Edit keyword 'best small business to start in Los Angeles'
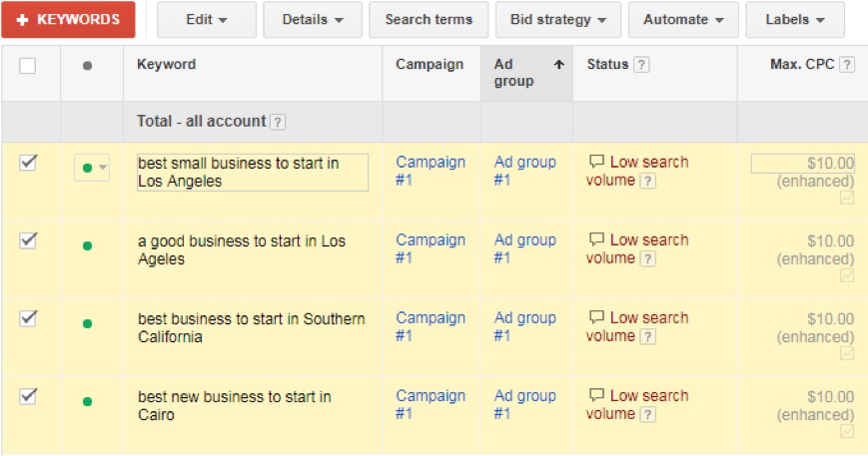868x456 pixels. (x=253, y=173)
